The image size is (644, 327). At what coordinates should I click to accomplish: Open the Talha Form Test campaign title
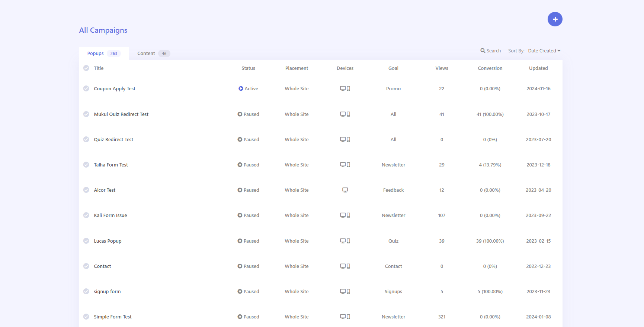[x=111, y=165]
